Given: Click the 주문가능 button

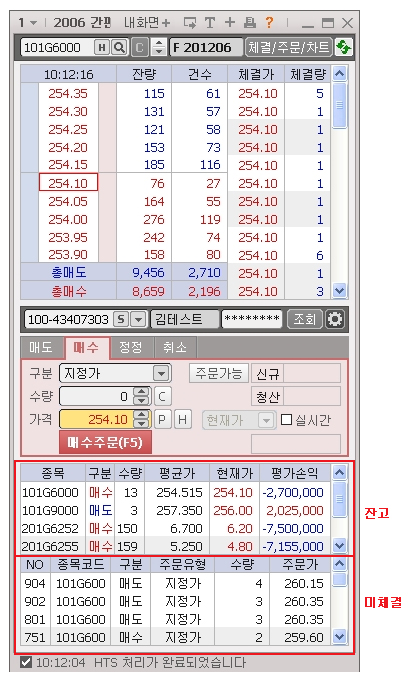Looking at the screenshot, I should [x=218, y=373].
